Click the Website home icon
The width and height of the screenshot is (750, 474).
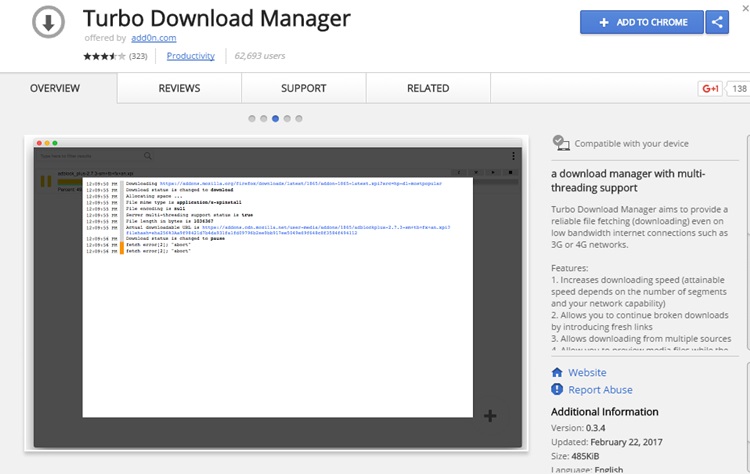coord(557,372)
